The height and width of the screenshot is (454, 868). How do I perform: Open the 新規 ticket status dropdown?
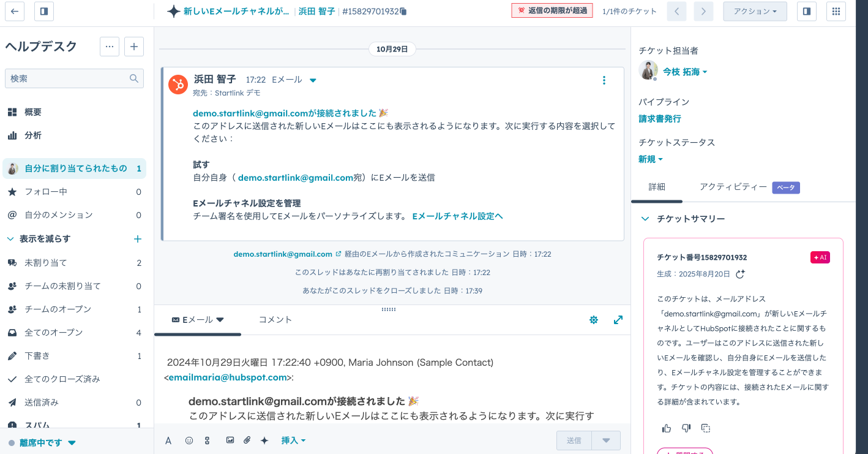[651, 159]
